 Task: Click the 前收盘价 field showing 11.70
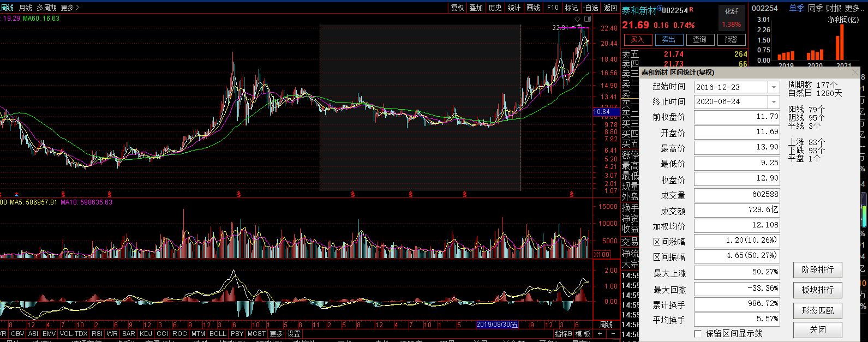(x=737, y=117)
